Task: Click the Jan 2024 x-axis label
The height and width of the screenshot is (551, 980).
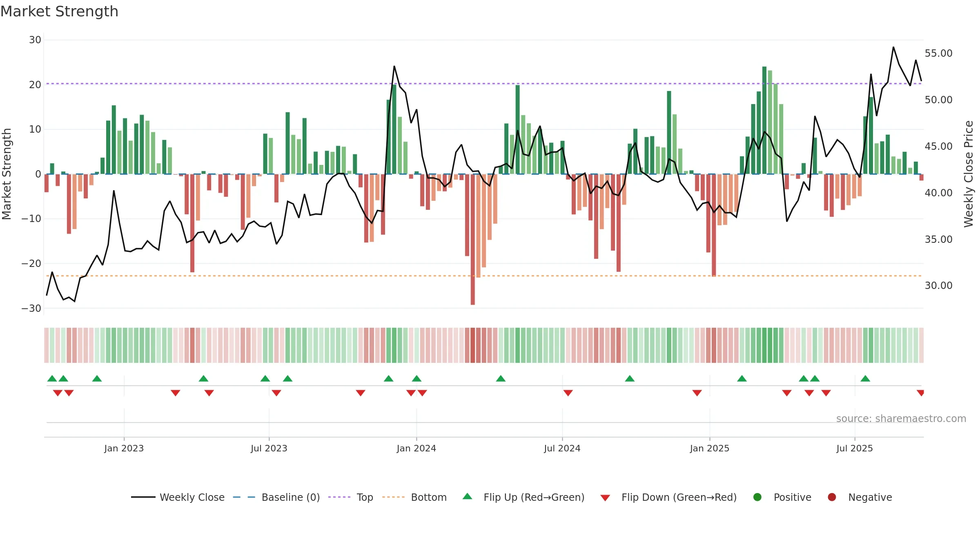Action: point(416,448)
